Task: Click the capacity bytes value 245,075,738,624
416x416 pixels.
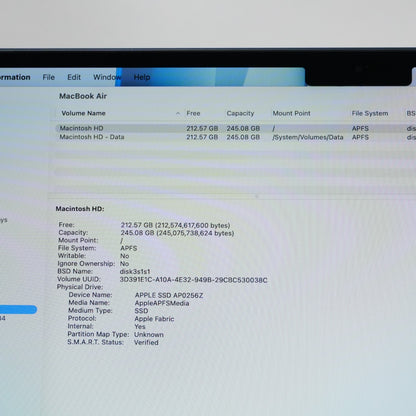Action: [x=195, y=233]
